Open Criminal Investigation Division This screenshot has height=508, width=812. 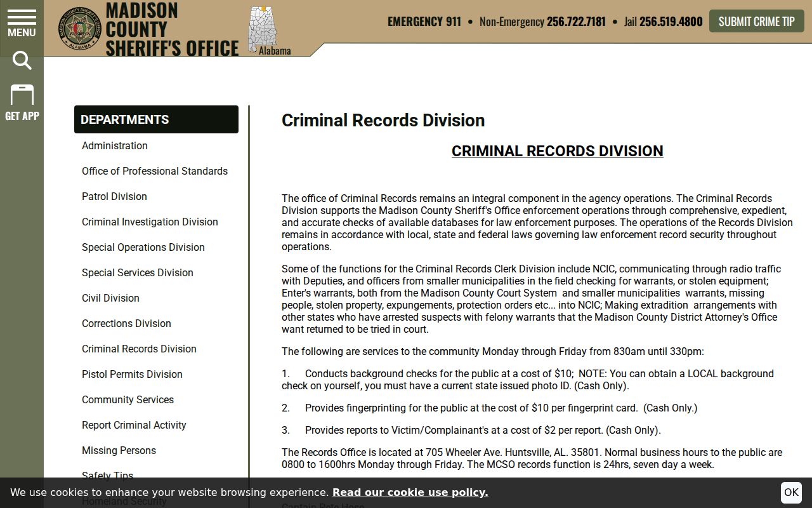coord(150,222)
